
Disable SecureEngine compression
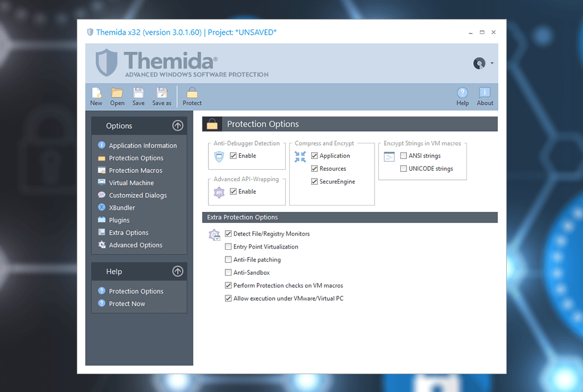click(x=314, y=181)
